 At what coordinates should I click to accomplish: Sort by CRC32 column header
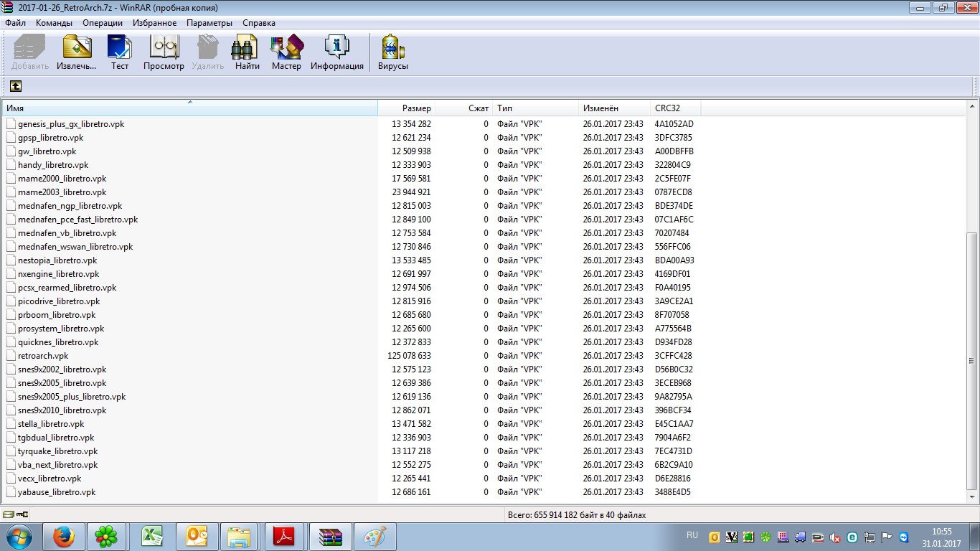pos(675,108)
